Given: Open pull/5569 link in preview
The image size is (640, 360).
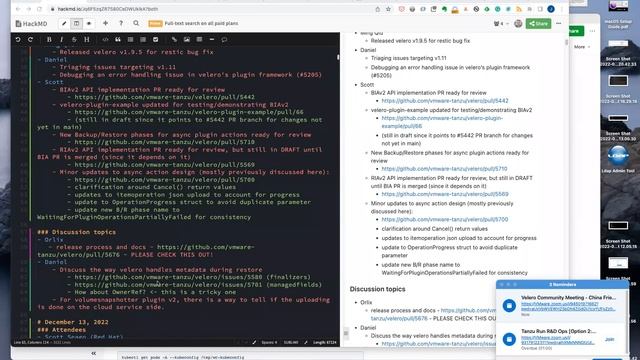Looking at the screenshot, I should [445, 194].
